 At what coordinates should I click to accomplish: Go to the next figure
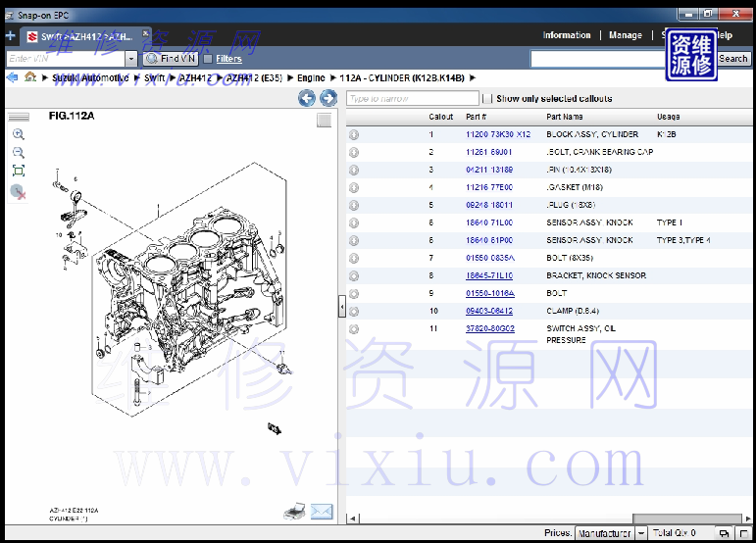[x=328, y=98]
